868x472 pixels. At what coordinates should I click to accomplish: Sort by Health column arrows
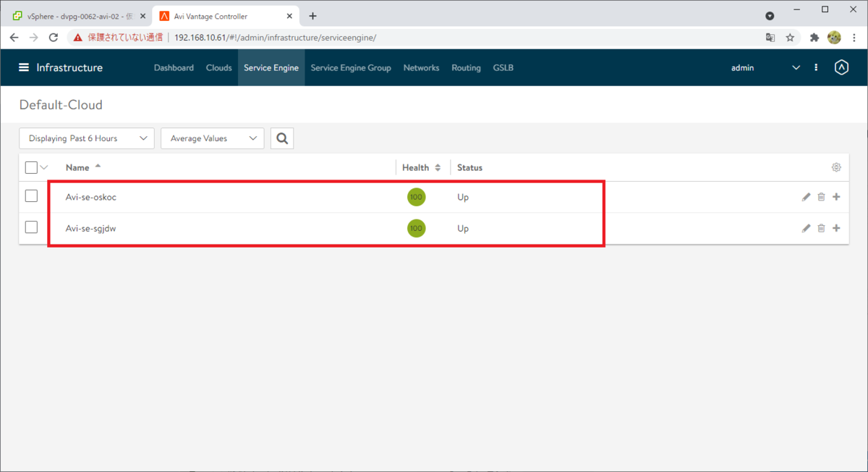click(x=437, y=167)
